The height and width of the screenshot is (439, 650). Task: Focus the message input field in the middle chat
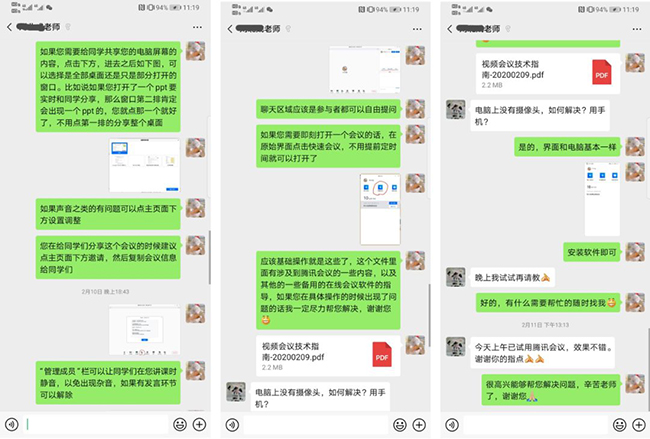click(x=315, y=425)
